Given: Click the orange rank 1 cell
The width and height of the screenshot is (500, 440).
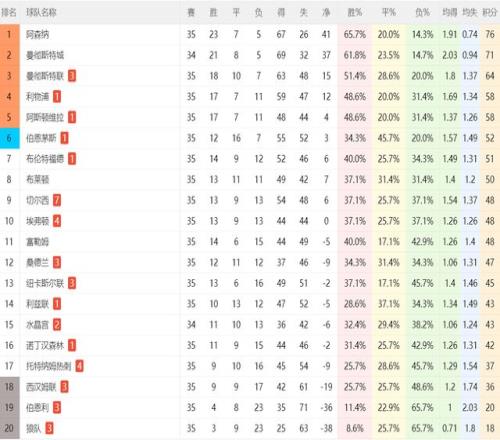Looking at the screenshot, I should point(9,34).
